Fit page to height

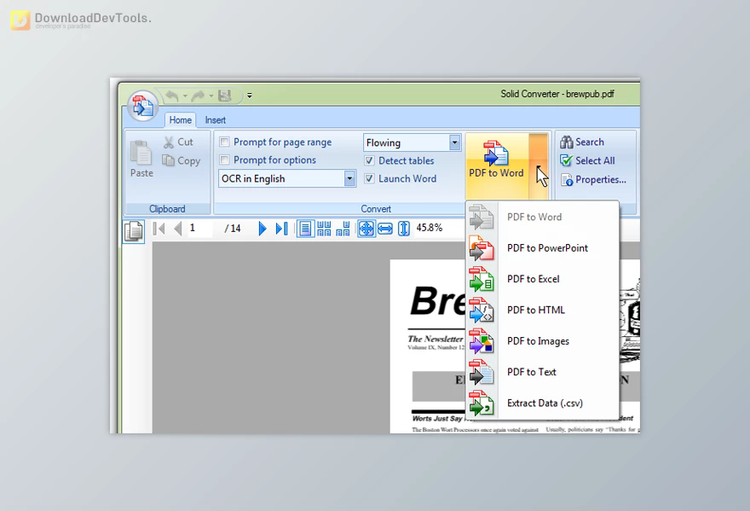click(404, 228)
